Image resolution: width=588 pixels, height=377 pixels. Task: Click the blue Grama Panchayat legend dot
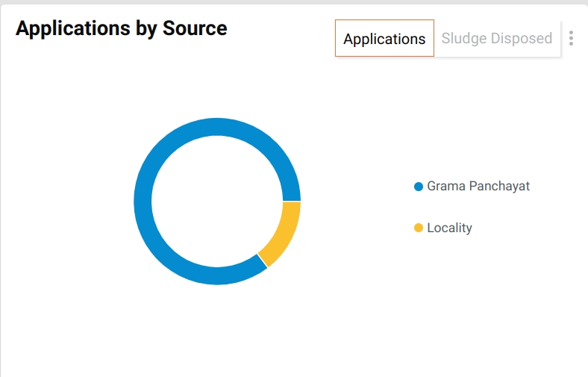point(419,187)
